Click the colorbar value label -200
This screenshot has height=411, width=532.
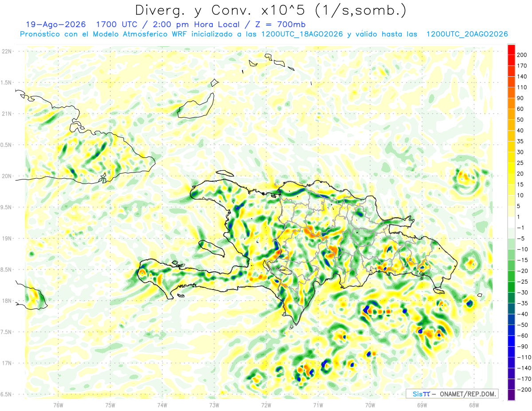coord(524,389)
